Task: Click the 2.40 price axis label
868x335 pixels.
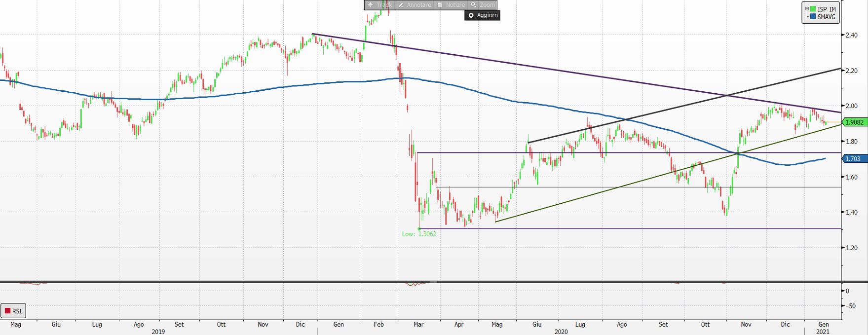Action: click(x=852, y=36)
